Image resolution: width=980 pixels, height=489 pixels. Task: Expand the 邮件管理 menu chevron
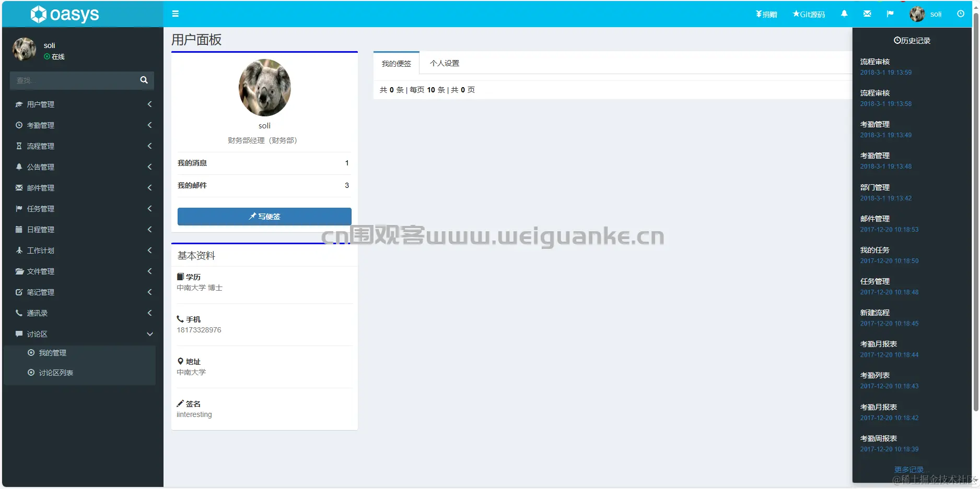click(x=150, y=188)
